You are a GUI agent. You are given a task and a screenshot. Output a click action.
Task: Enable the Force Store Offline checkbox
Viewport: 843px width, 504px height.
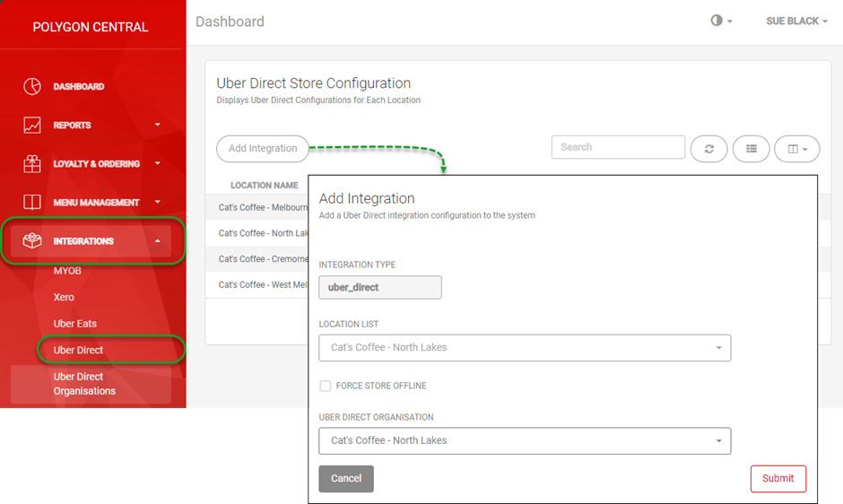coord(326,386)
